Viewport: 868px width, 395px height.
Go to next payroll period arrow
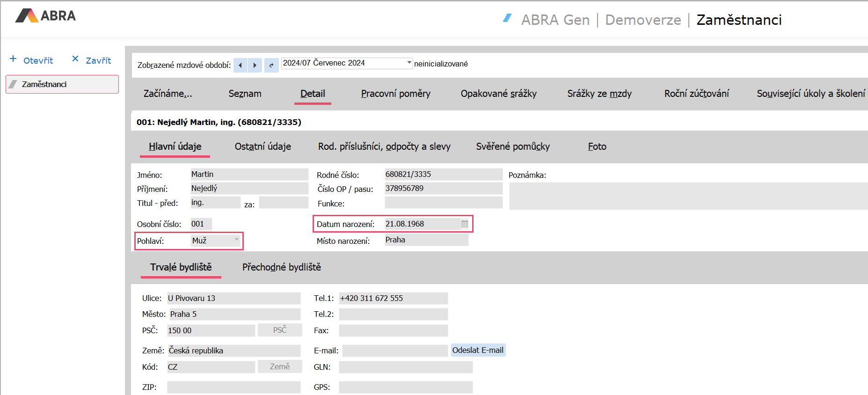click(x=255, y=65)
